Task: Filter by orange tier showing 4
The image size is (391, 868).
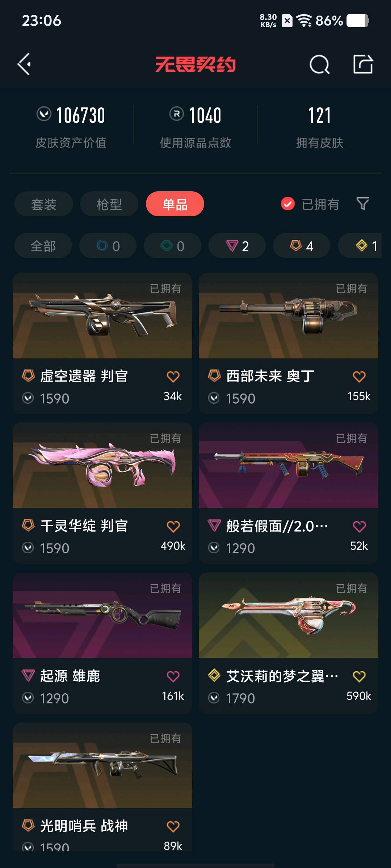Action: (302, 246)
